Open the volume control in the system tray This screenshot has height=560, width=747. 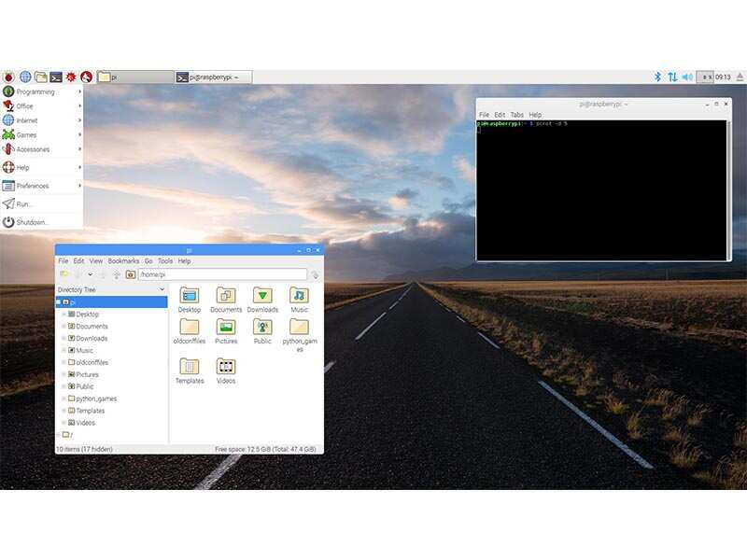coord(686,77)
